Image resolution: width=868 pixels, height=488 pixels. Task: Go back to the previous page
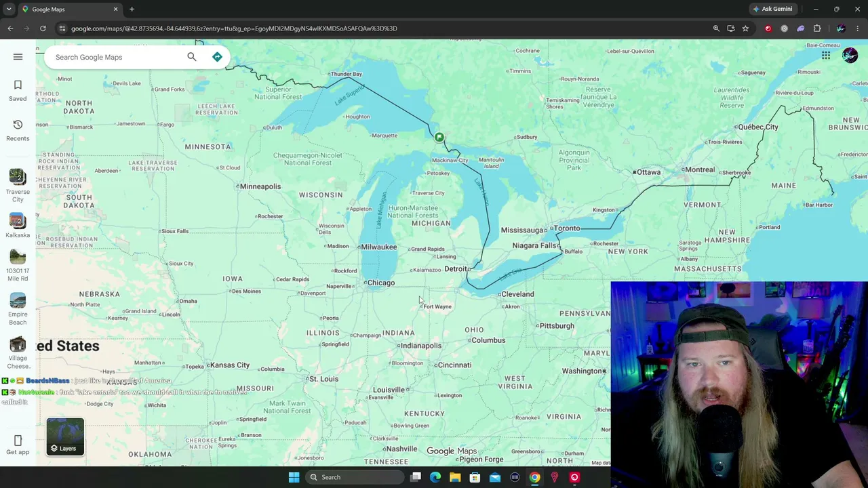(x=10, y=28)
